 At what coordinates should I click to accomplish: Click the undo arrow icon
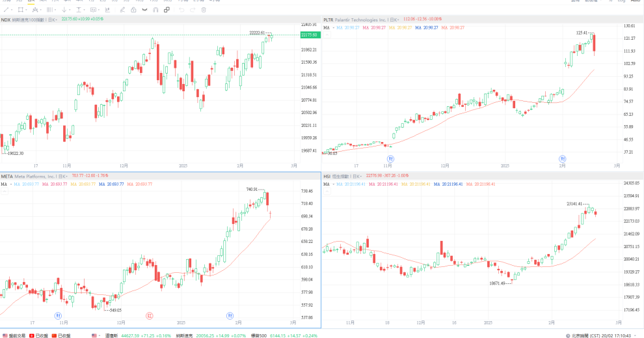[x=181, y=10]
